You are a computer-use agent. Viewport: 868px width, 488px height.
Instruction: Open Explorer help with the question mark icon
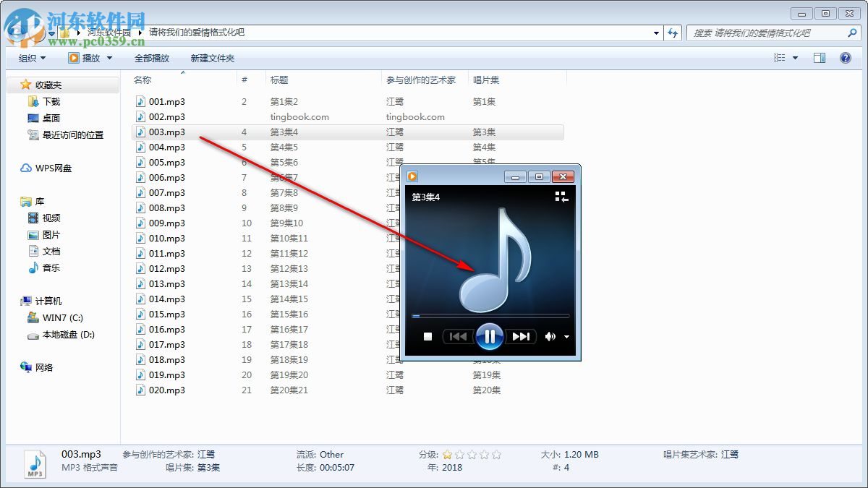coord(845,58)
